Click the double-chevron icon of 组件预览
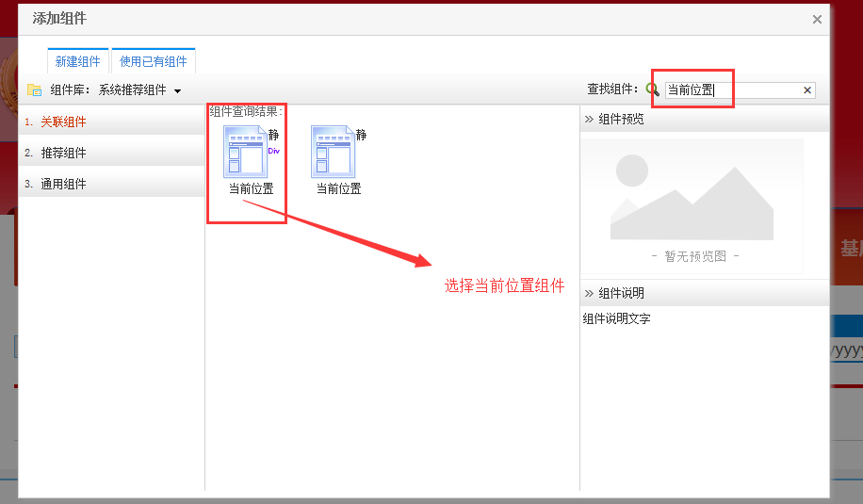 pos(590,119)
